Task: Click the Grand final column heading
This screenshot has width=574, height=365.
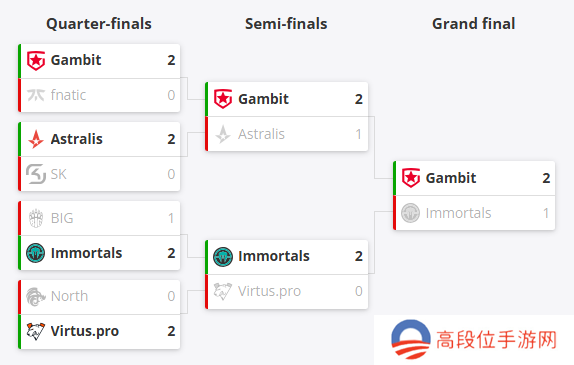Action: click(474, 24)
